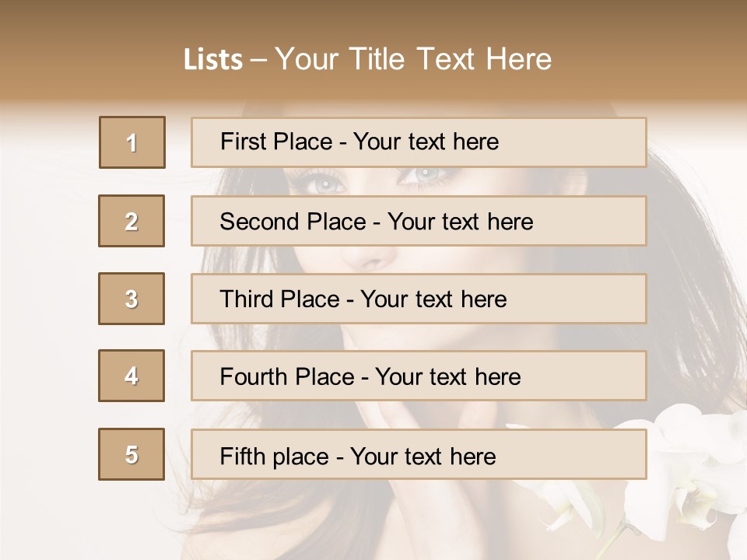Image resolution: width=747 pixels, height=560 pixels.
Task: Click the number 3 box
Action: pos(132,299)
